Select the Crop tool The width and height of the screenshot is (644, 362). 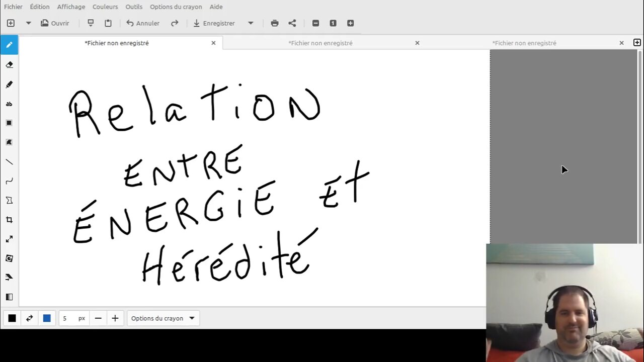[9, 220]
